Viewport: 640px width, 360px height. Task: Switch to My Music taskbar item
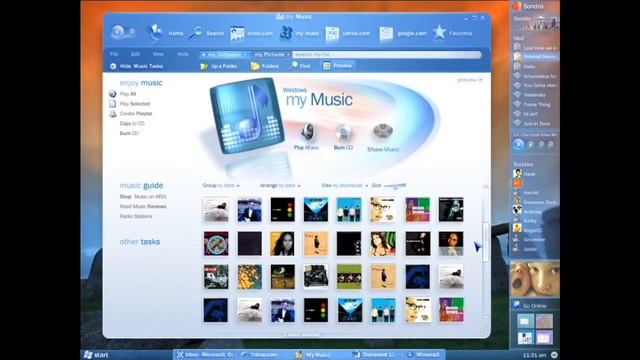point(313,355)
